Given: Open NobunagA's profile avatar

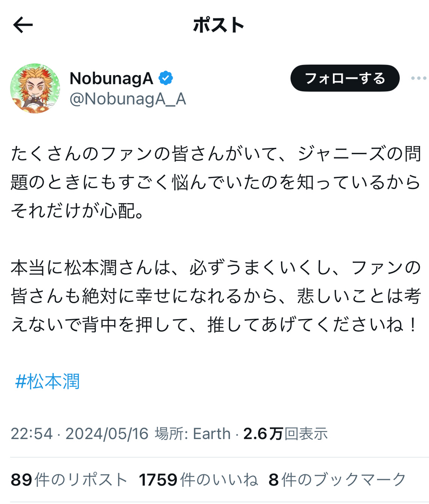Looking at the screenshot, I should point(35,88).
